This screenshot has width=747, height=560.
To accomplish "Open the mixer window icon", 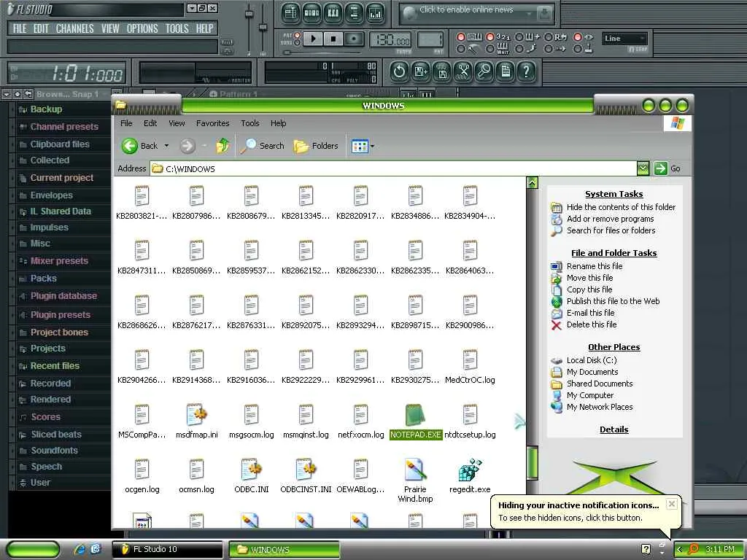I will tap(375, 13).
